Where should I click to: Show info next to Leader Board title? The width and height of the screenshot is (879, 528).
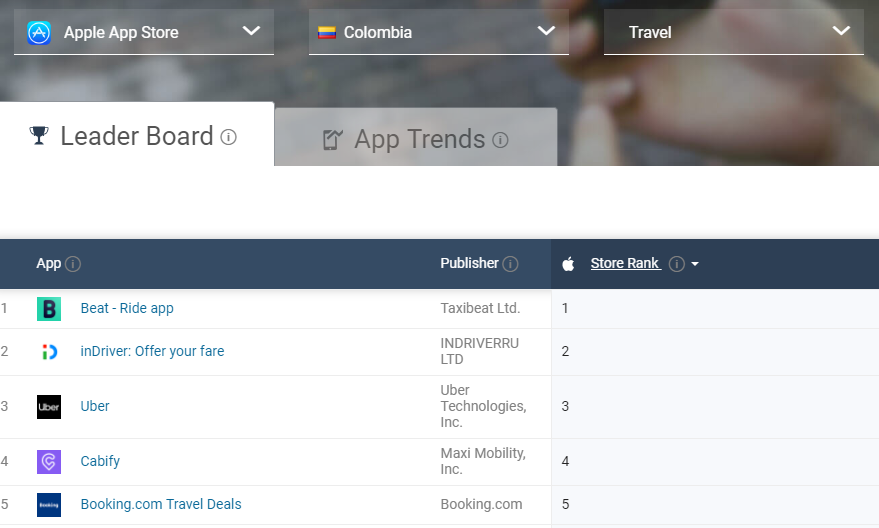point(228,137)
